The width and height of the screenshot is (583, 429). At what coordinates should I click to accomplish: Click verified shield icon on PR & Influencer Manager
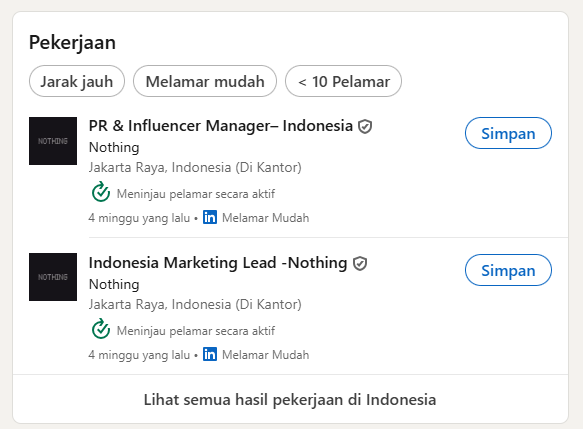pos(365,126)
